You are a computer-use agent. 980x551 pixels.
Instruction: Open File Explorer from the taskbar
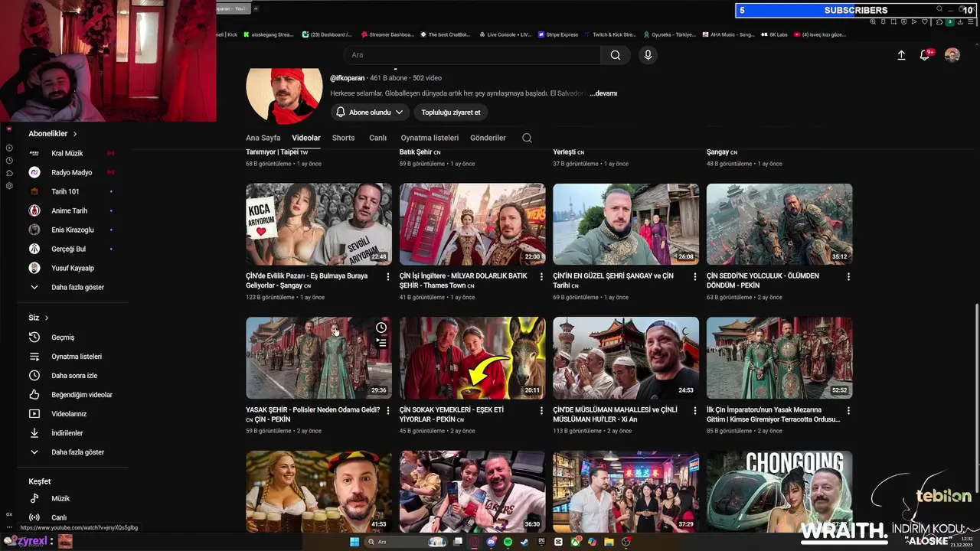[609, 542]
